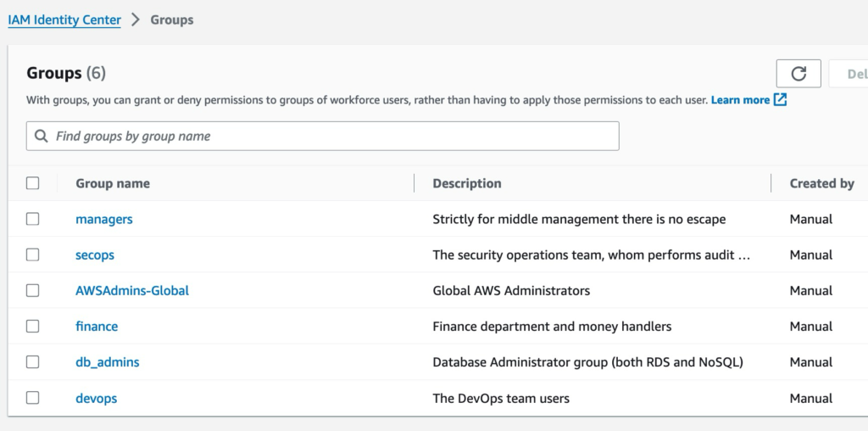The height and width of the screenshot is (431, 868).
Task: View the db_admins group
Action: [108, 362]
